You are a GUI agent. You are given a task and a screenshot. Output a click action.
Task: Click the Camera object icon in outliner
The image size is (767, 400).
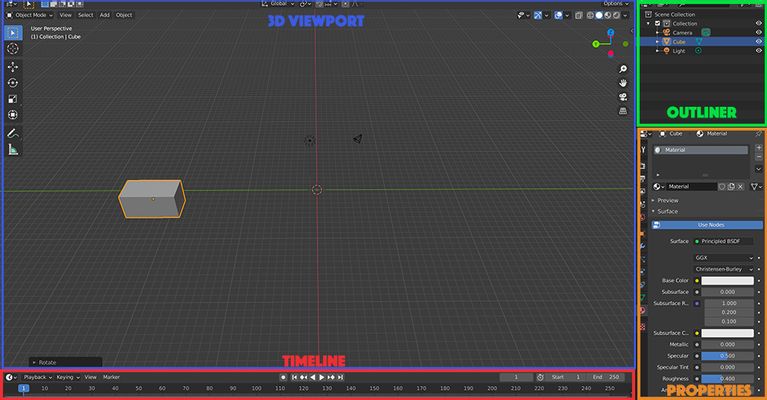(667, 32)
